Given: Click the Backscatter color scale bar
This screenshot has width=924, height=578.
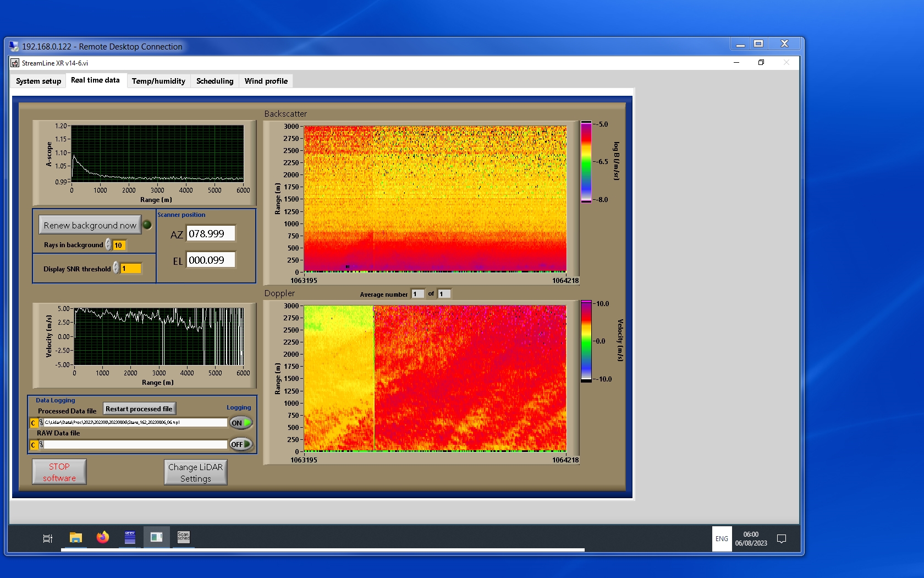Looking at the screenshot, I should (x=586, y=162).
